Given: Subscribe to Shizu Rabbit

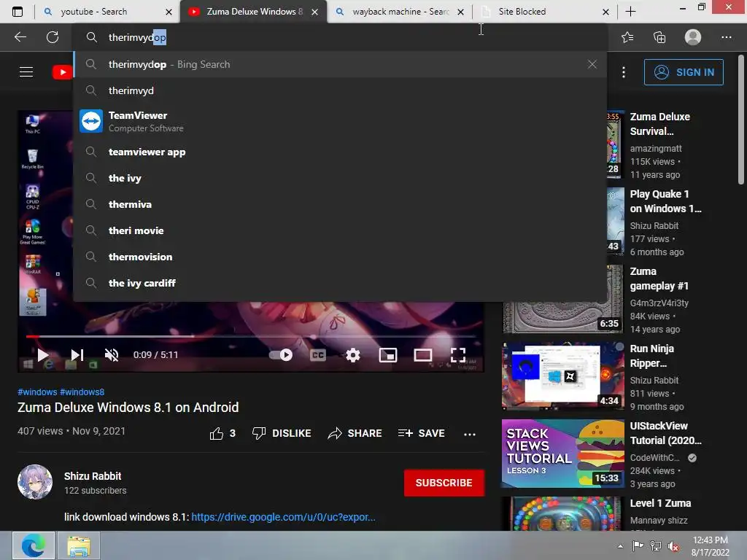Looking at the screenshot, I should coord(444,483).
